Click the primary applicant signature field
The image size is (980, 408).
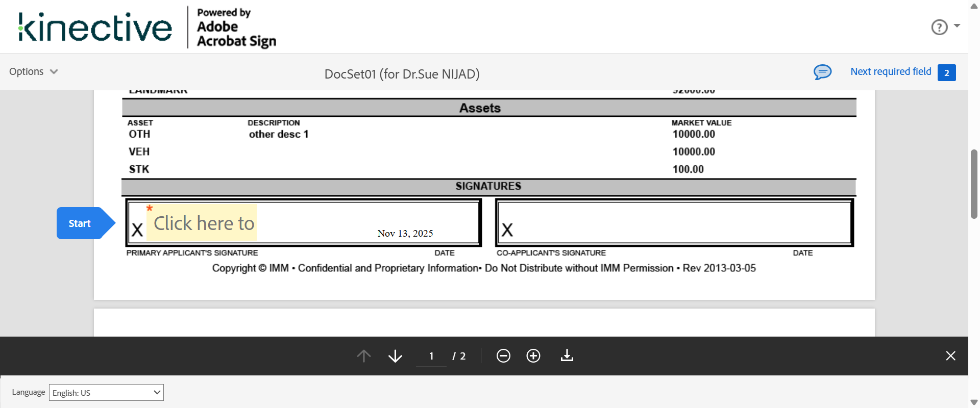coord(202,222)
